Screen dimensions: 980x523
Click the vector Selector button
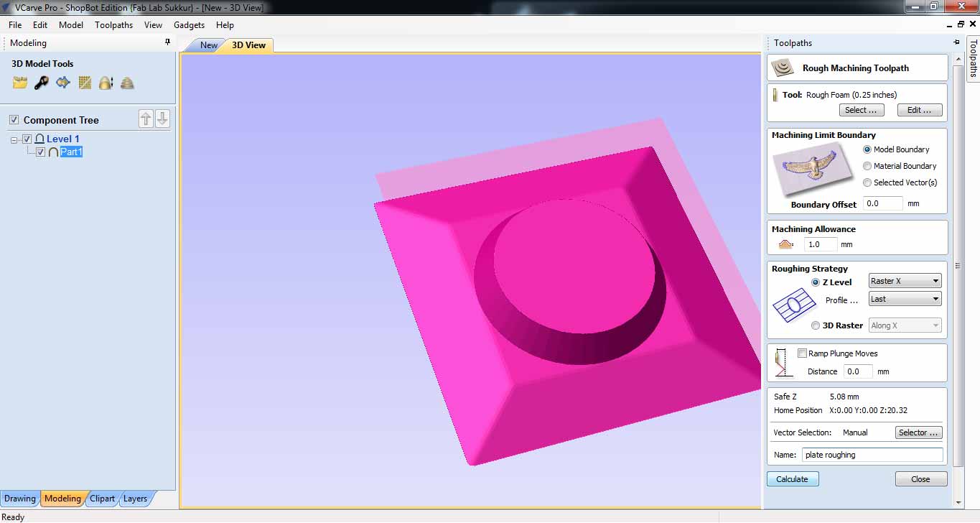(x=918, y=432)
